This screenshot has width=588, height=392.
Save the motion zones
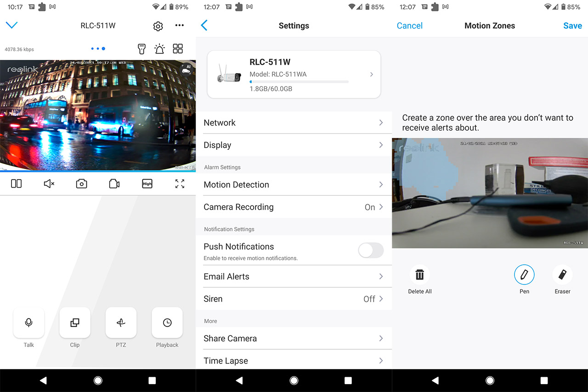pyautogui.click(x=572, y=26)
